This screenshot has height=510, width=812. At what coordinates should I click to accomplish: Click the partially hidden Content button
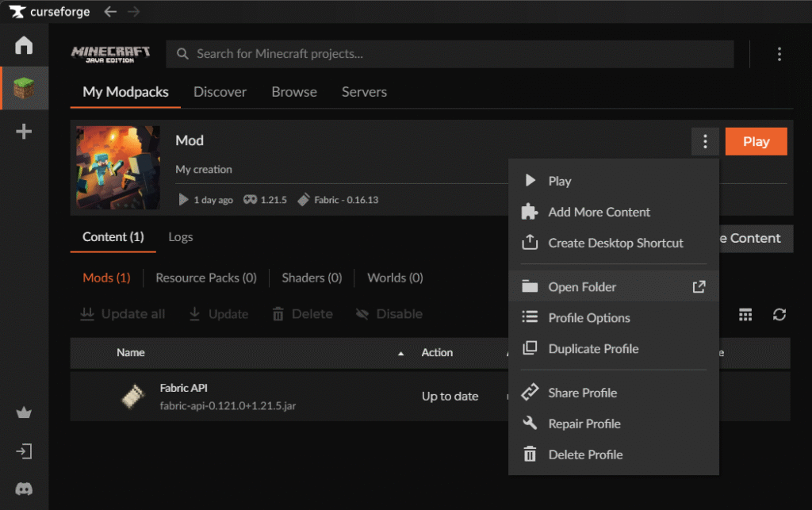[x=756, y=239]
